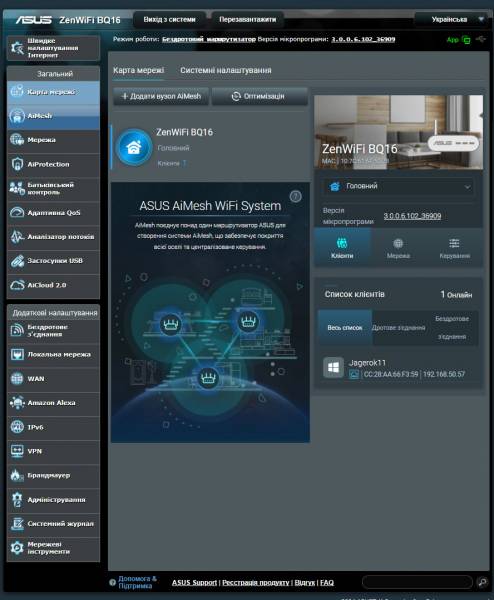Open the Мережа globe icon in sidebar
The image size is (494, 600).
(17, 140)
